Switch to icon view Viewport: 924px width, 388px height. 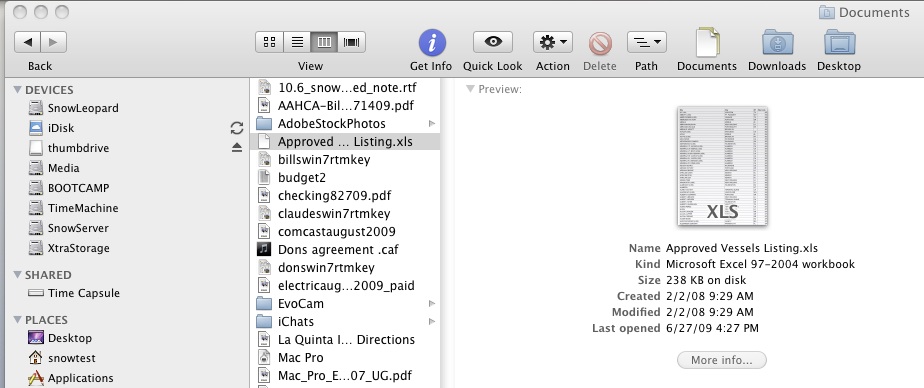click(269, 42)
